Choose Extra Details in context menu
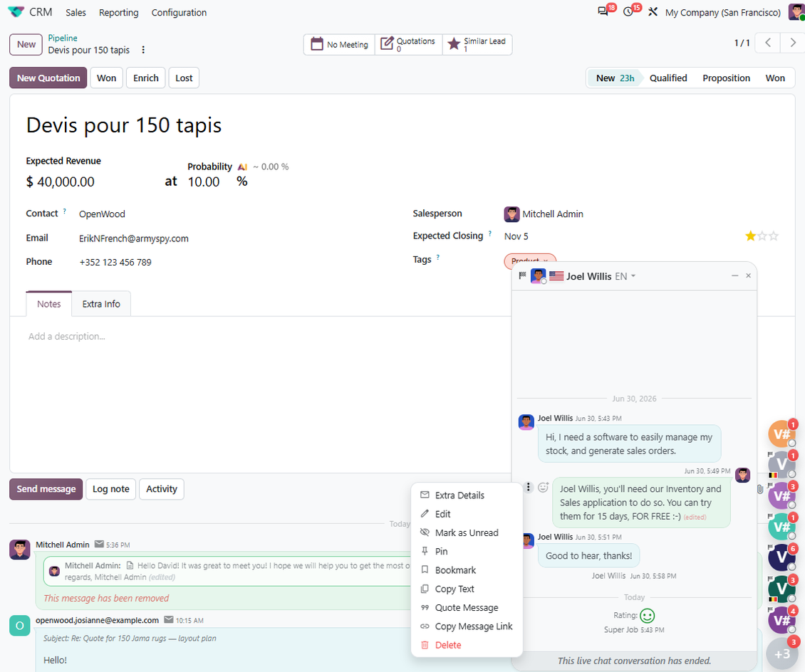 click(467, 495)
